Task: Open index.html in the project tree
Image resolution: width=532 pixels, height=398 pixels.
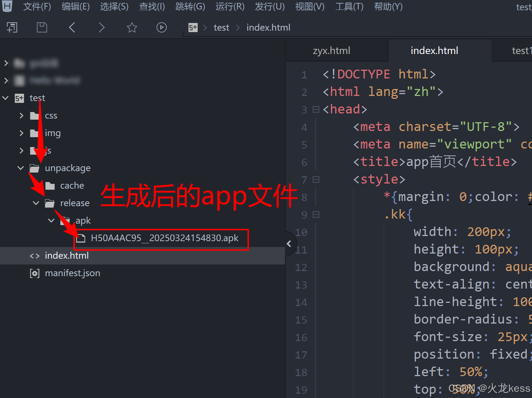Action: tap(67, 256)
